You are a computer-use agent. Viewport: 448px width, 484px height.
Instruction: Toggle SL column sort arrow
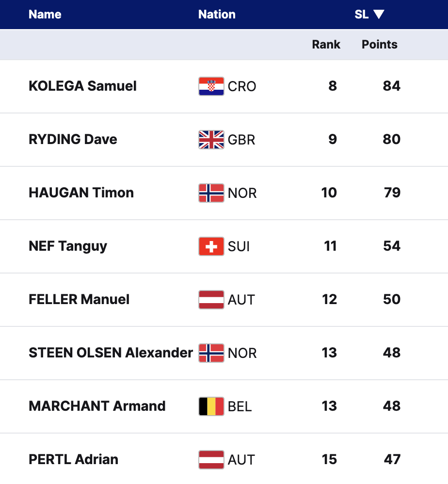379,15
